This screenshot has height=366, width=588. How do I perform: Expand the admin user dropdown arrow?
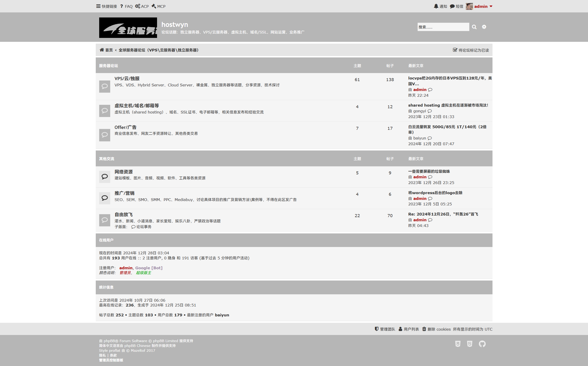pyautogui.click(x=491, y=6)
